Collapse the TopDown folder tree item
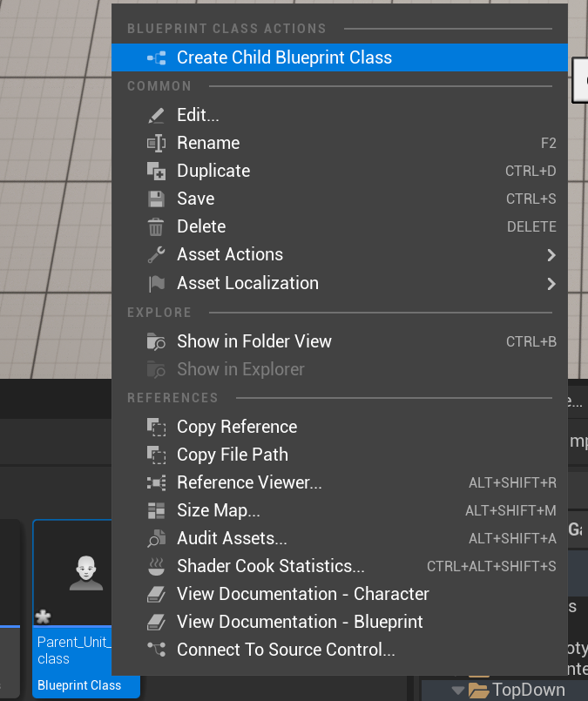Image resolution: width=588 pixels, height=701 pixels. (x=457, y=691)
